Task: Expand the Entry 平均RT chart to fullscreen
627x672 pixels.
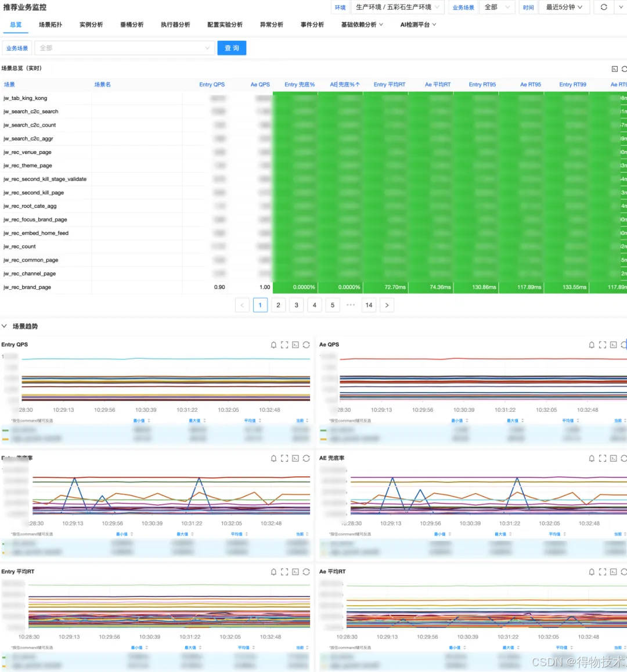Action: pos(284,572)
